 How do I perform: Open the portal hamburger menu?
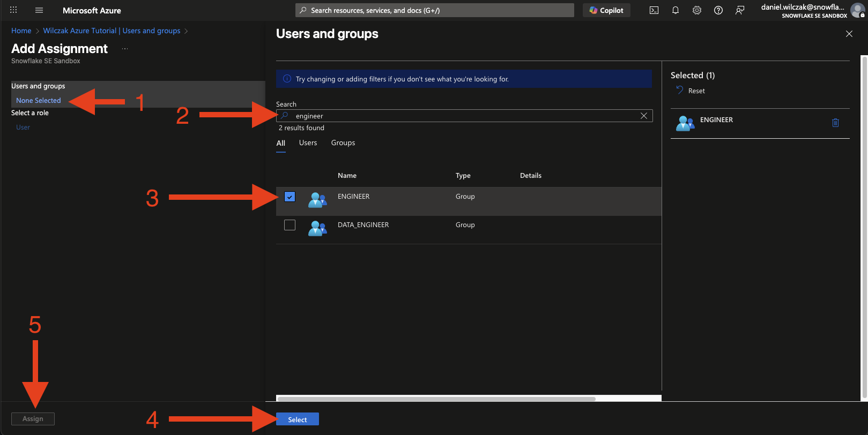pyautogui.click(x=39, y=10)
